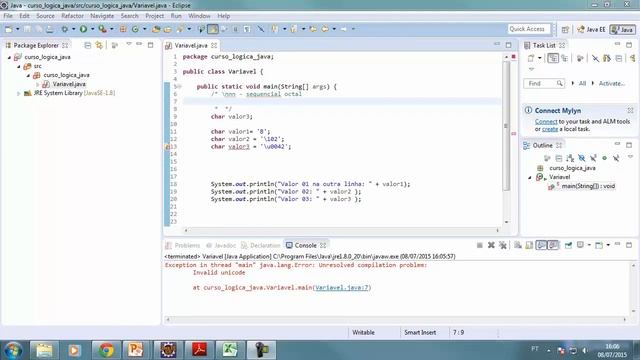640x360 pixels.
Task: Toggle Show Console on standard output change
Action: (x=541, y=245)
